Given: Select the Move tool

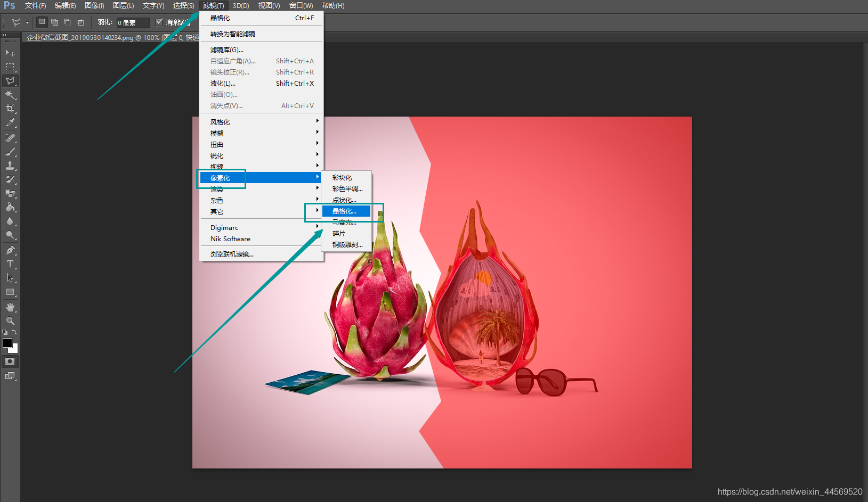Looking at the screenshot, I should point(10,53).
